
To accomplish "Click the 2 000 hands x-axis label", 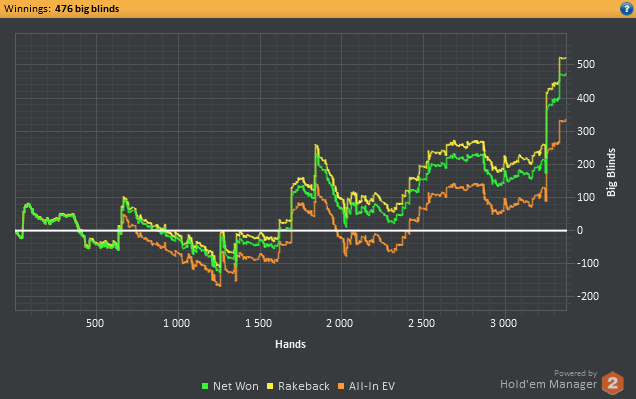I will (x=340, y=323).
